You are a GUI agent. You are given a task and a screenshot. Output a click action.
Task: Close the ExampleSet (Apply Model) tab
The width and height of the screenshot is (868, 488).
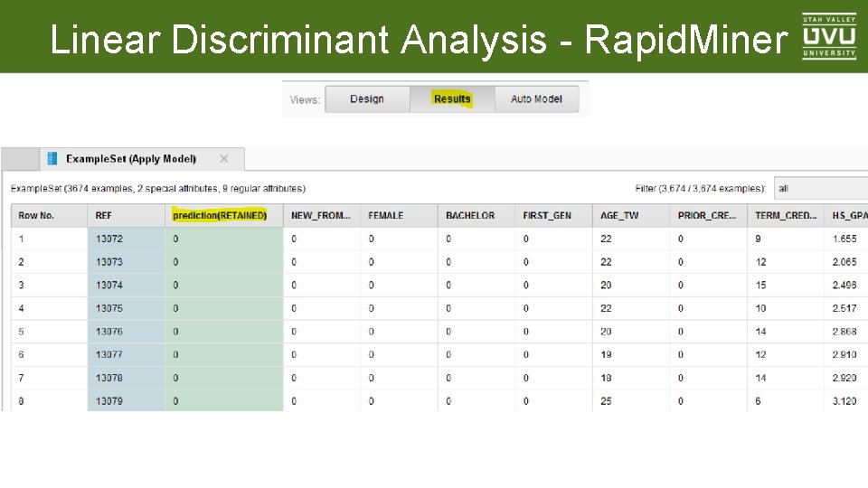click(x=223, y=159)
